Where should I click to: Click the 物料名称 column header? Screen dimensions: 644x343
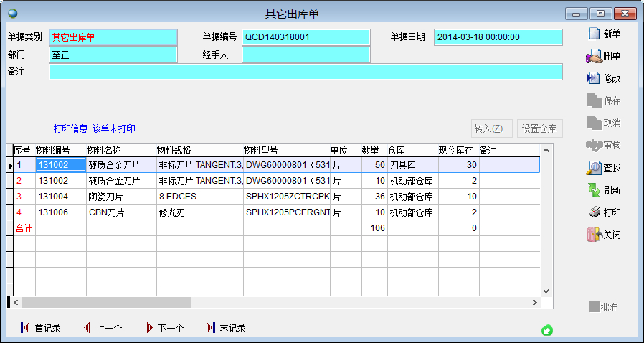pyautogui.click(x=104, y=150)
